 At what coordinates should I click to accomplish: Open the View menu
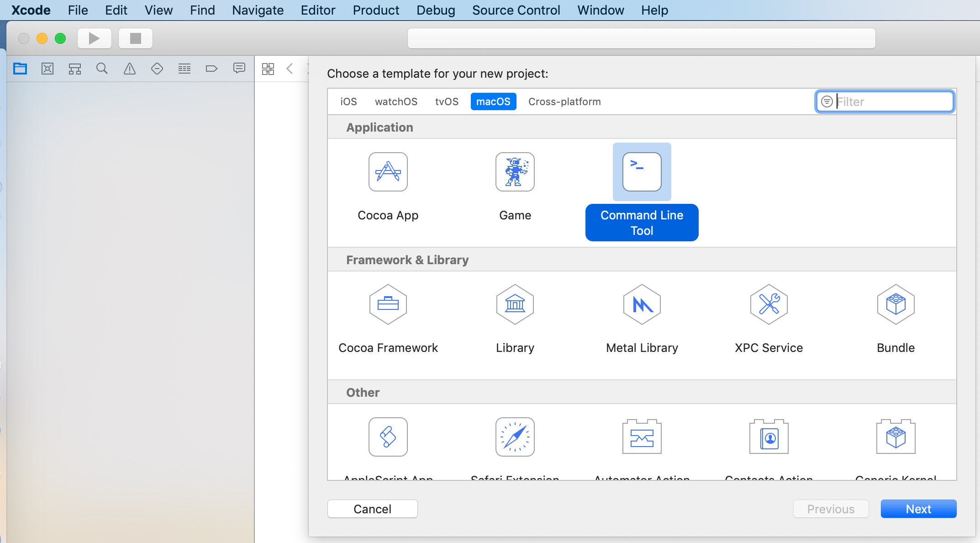[x=158, y=10]
